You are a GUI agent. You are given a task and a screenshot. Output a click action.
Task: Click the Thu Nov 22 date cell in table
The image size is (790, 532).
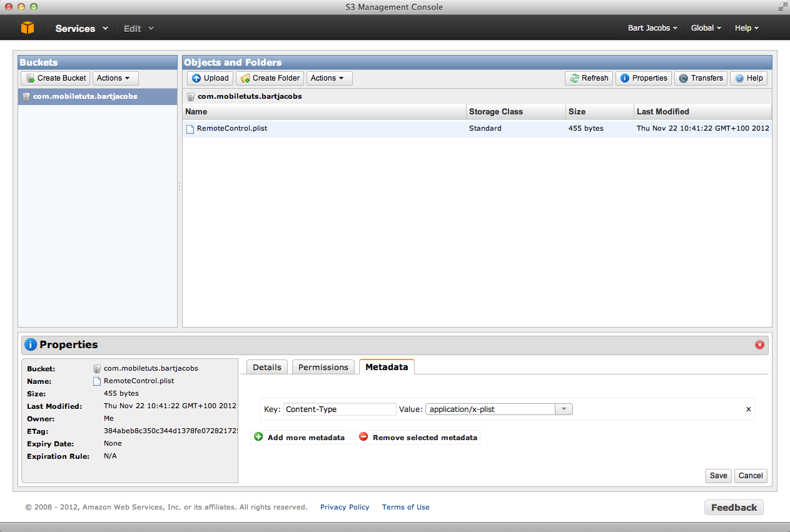click(703, 128)
